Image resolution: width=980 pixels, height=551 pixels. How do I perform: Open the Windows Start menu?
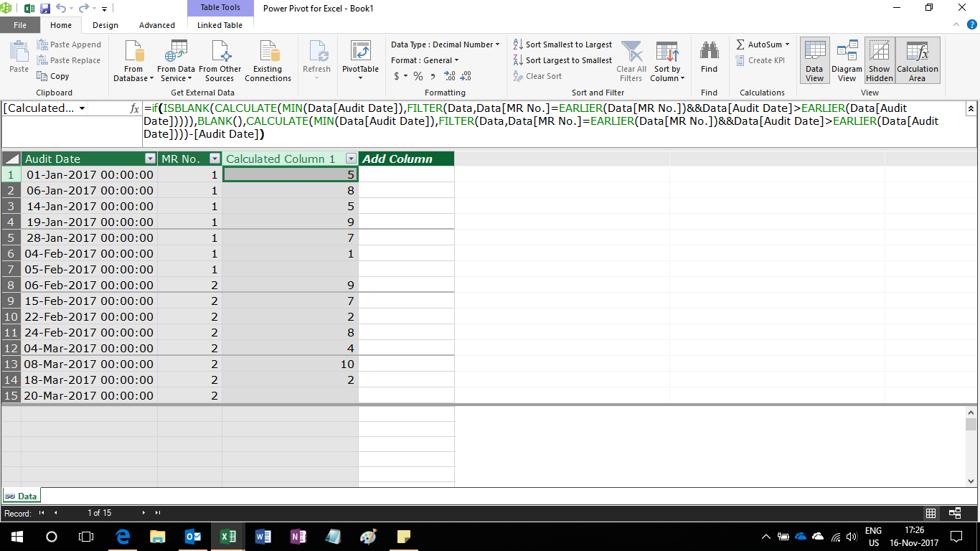click(17, 536)
